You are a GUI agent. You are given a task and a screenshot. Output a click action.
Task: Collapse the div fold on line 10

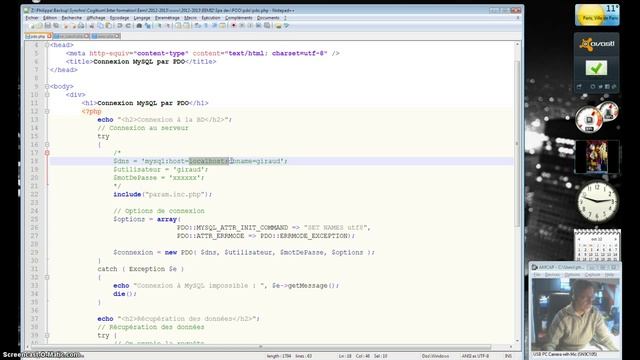tap(47, 95)
